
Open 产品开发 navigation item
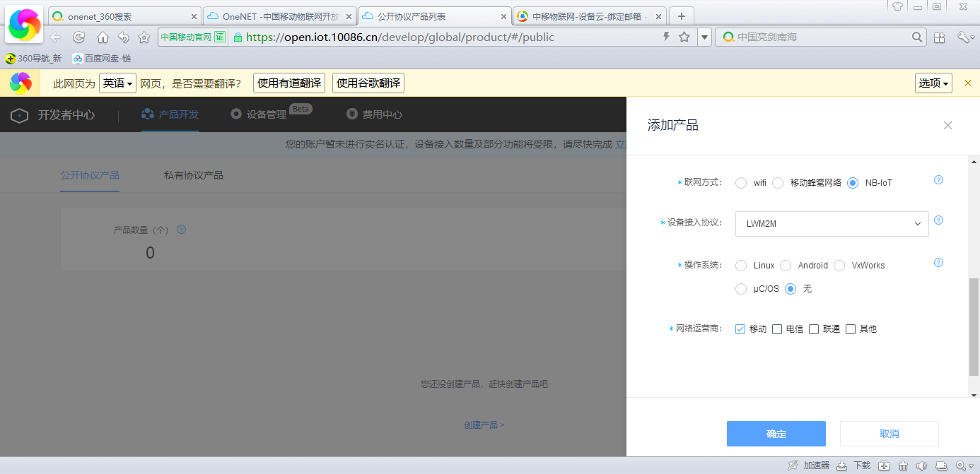click(170, 114)
